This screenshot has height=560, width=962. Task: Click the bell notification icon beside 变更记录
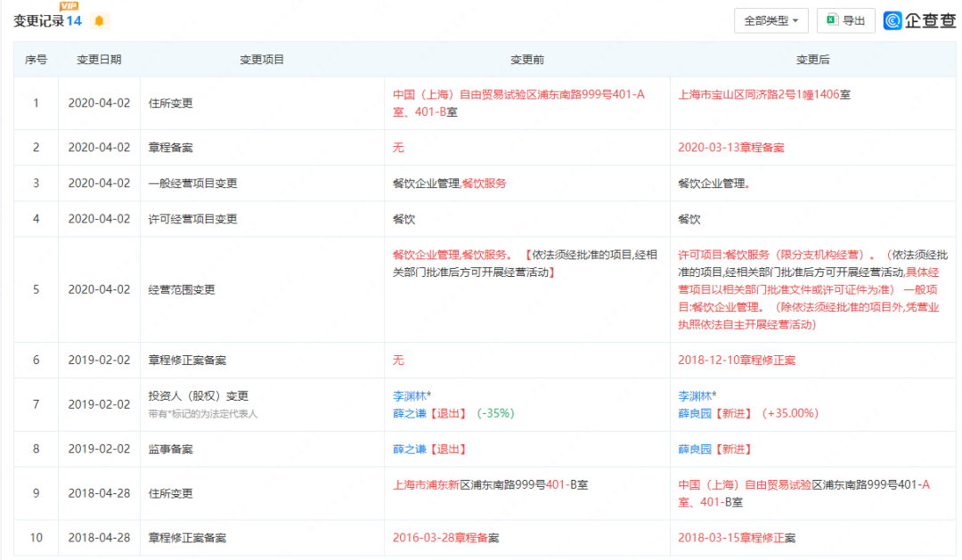click(99, 20)
